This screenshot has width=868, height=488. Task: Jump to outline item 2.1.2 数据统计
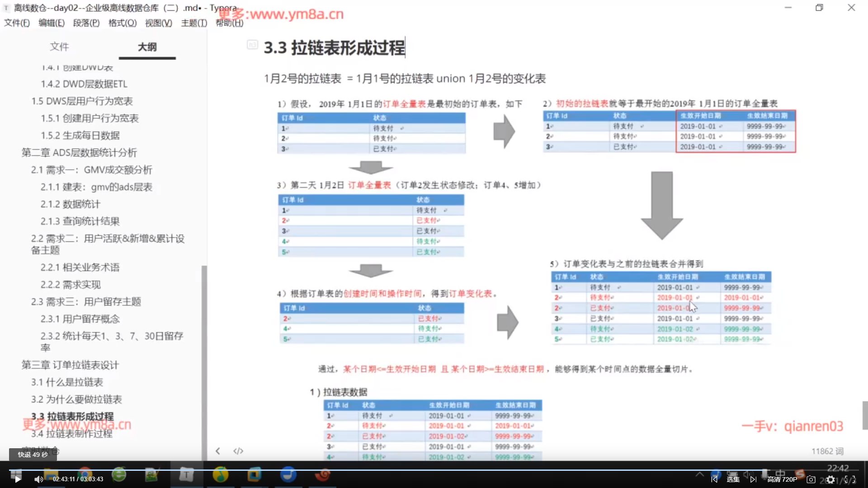tap(70, 204)
